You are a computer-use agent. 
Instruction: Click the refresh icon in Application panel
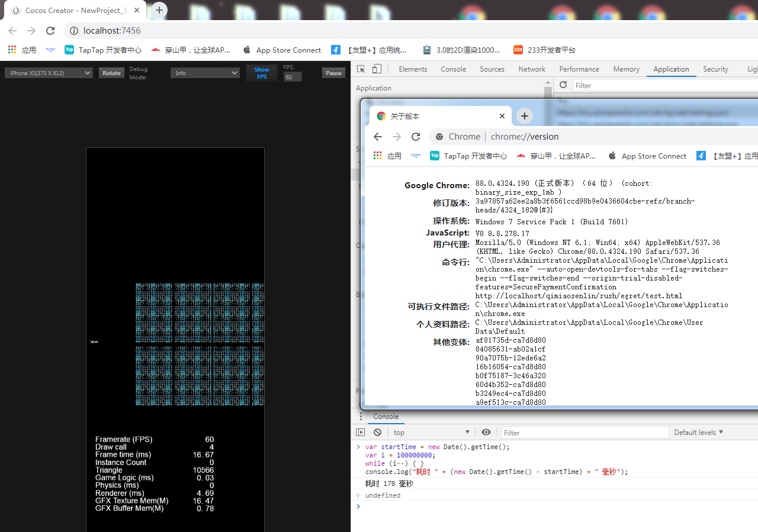tap(563, 85)
